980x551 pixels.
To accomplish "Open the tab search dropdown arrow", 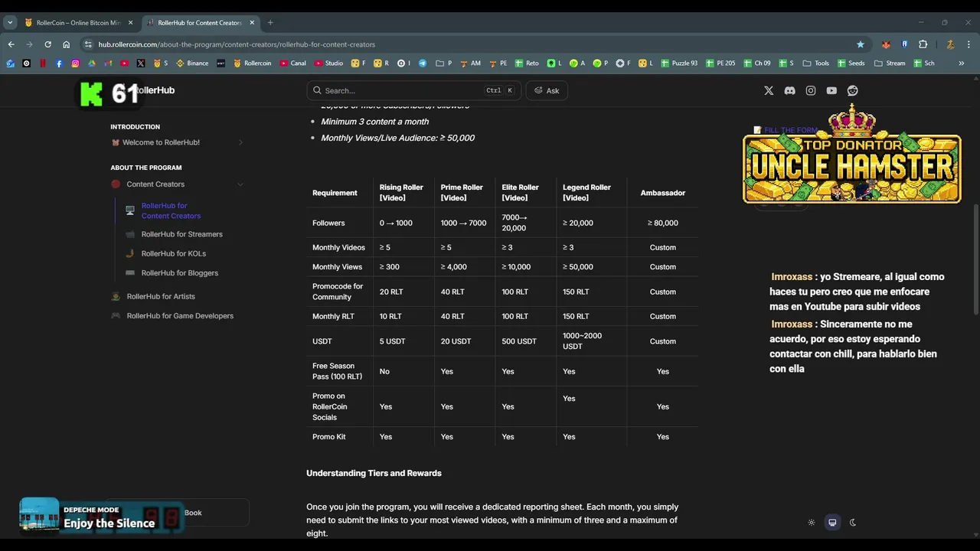I will 11,23.
